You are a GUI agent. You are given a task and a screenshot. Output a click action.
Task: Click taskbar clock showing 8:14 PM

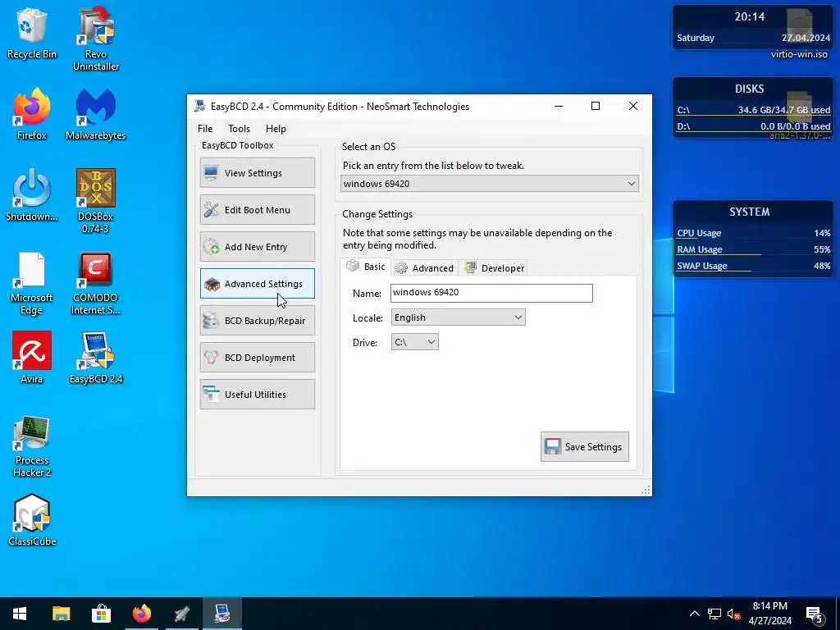pos(769,614)
